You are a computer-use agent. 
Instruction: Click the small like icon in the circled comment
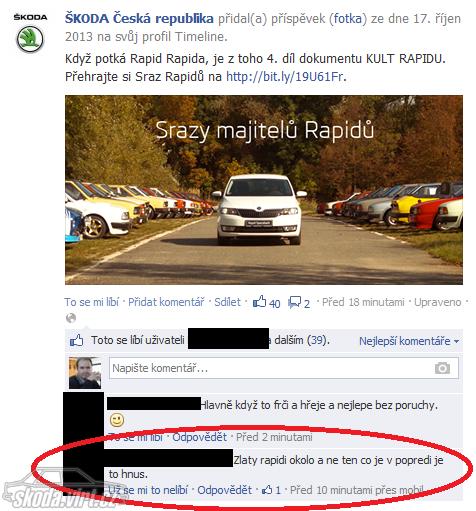[x=267, y=490]
